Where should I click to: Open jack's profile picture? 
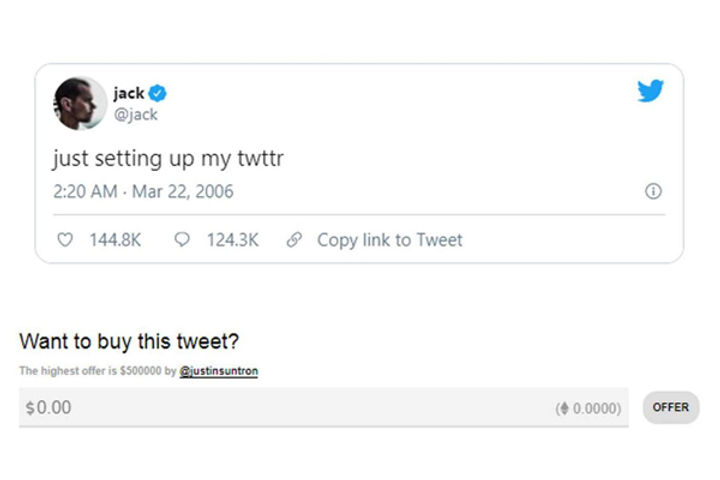[80, 102]
